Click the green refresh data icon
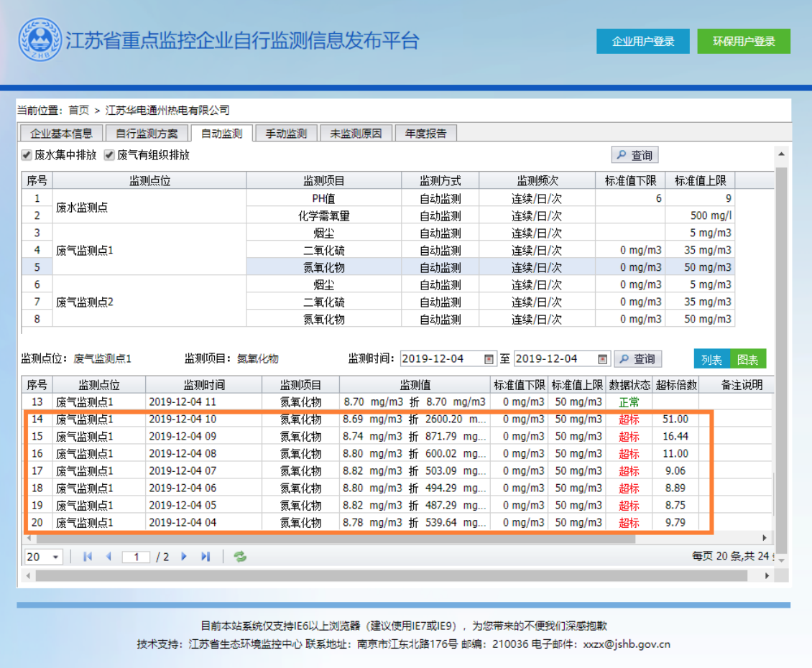The height and width of the screenshot is (668, 812). click(x=239, y=556)
